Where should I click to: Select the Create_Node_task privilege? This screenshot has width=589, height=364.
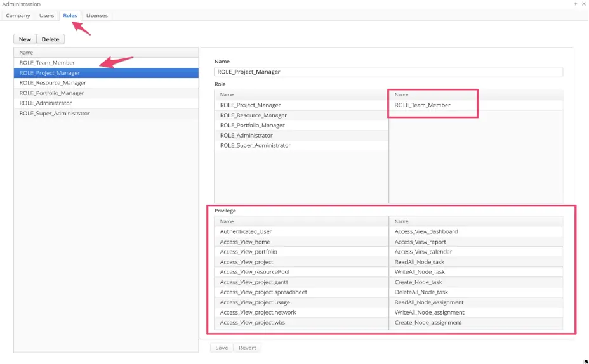[476, 282]
